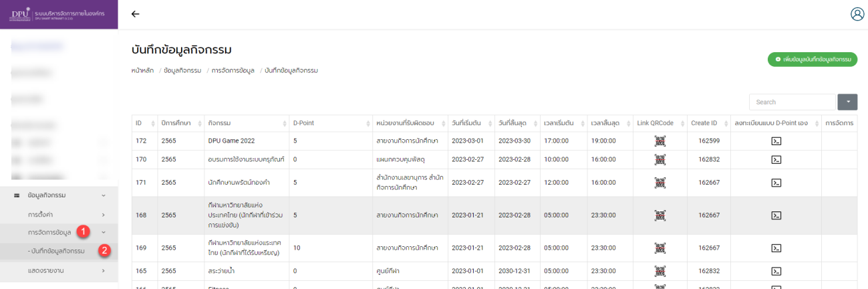Image resolution: width=868 pixels, height=289 pixels.
Task: Expand การตั้งค่า sidebar submenu
Action: click(x=59, y=215)
